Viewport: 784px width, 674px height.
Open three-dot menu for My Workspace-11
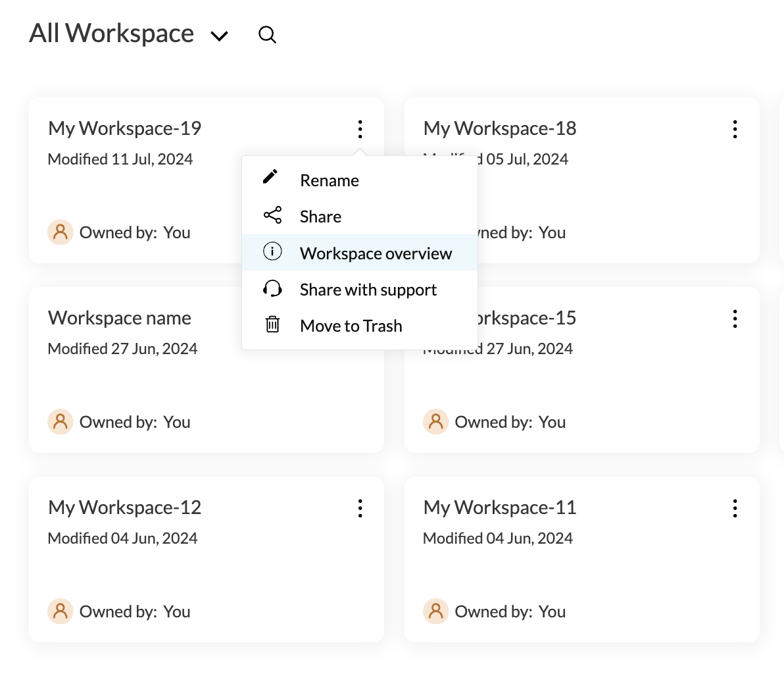tap(735, 508)
